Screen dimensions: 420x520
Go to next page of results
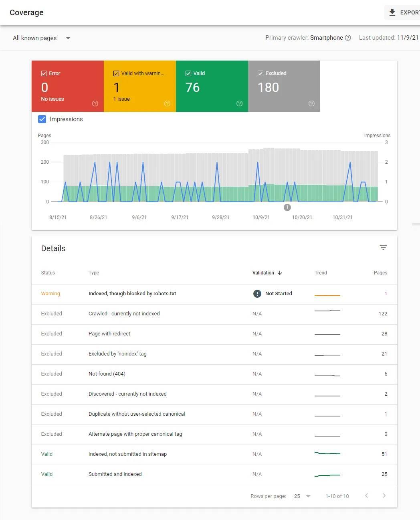pyautogui.click(x=384, y=496)
